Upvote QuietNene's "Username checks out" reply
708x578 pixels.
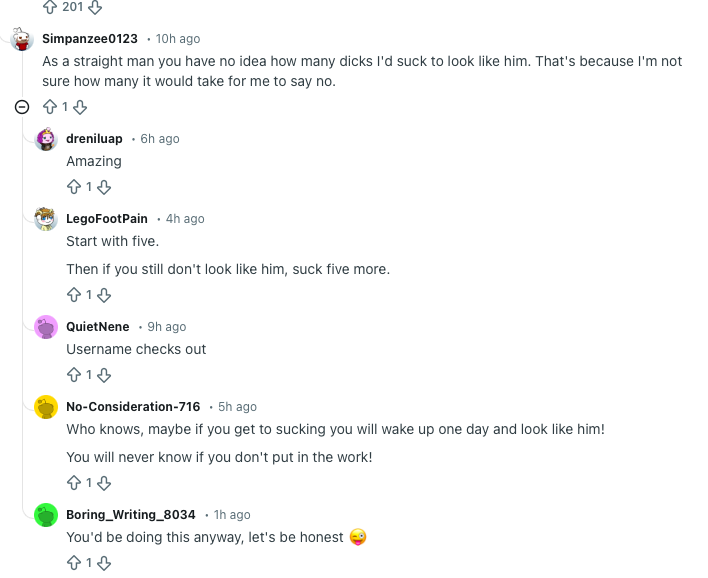click(73, 375)
